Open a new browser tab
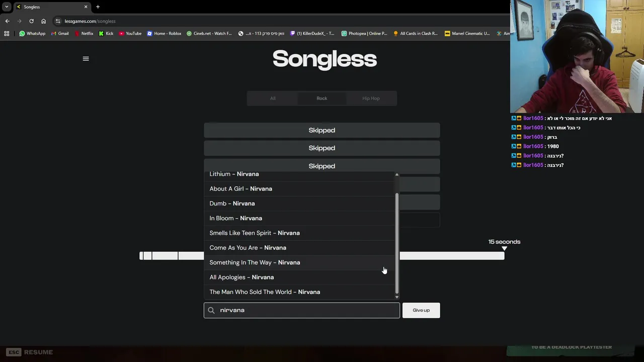This screenshot has height=362, width=644. pos(98,7)
